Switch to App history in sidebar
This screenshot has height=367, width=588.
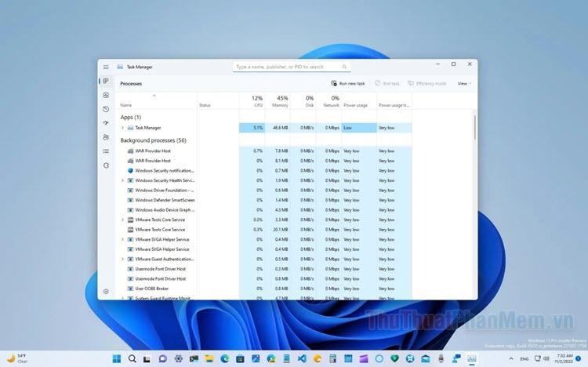click(x=106, y=109)
